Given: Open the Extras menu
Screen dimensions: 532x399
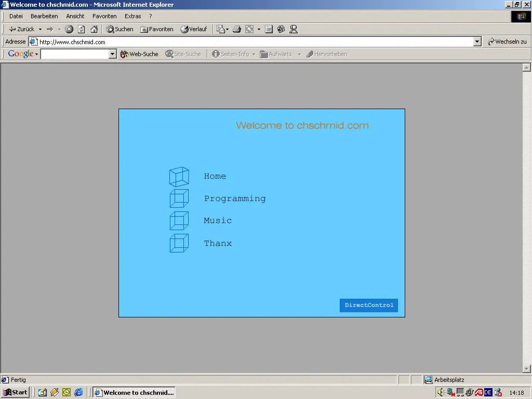Looking at the screenshot, I should [x=132, y=16].
